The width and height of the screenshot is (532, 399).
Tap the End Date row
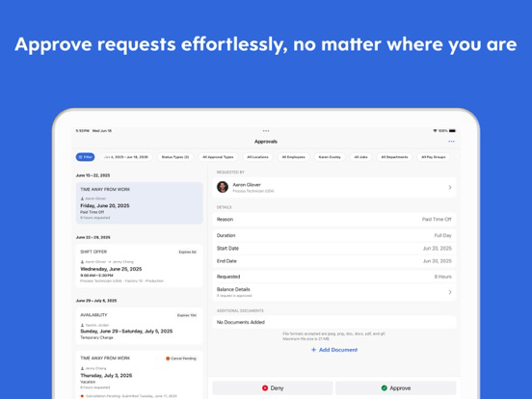point(334,261)
